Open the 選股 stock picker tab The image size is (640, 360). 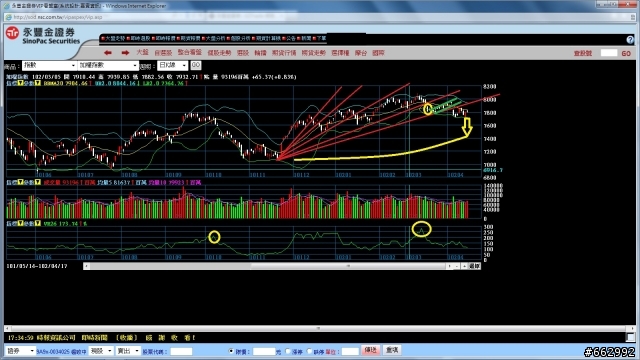point(243,53)
